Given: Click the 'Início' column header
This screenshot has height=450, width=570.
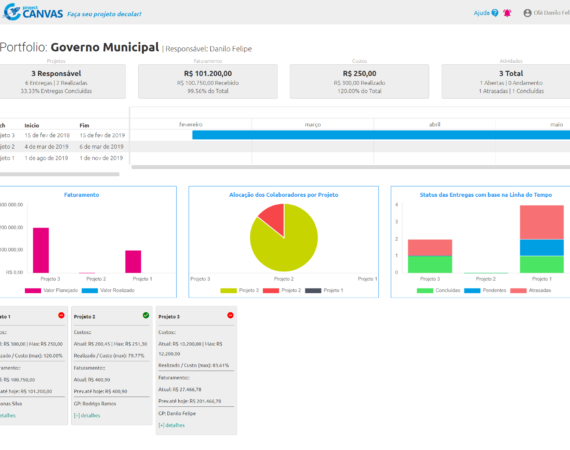Looking at the screenshot, I should tap(32, 125).
